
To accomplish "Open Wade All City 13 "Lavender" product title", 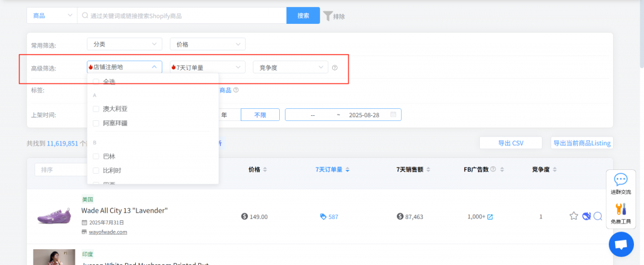I will tap(125, 210).
